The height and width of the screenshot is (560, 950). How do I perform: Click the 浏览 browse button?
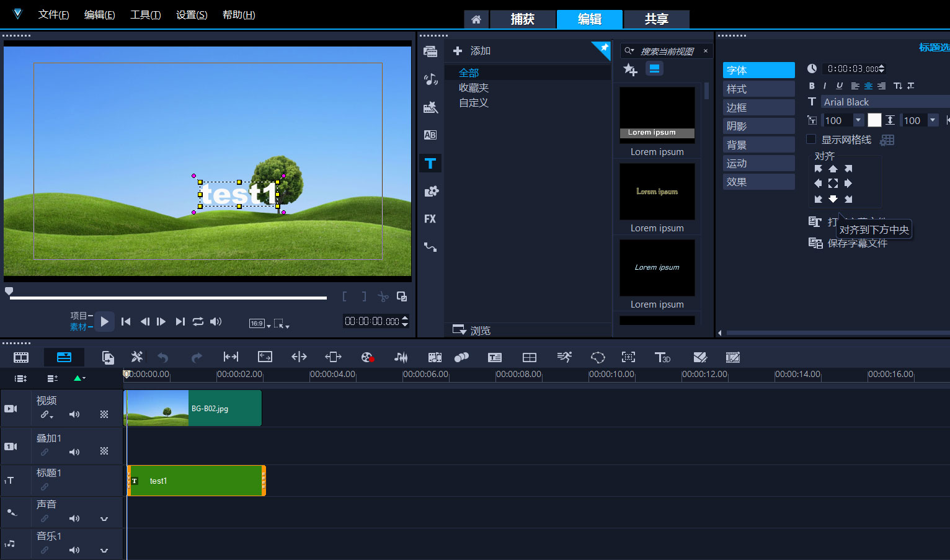pyautogui.click(x=471, y=330)
